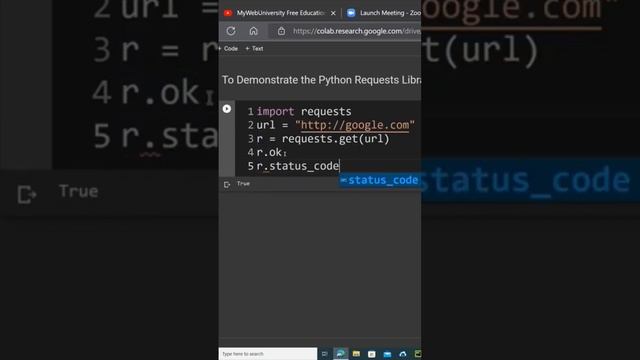Add a new Text cell
This screenshot has width=640, height=360.
coord(254,49)
